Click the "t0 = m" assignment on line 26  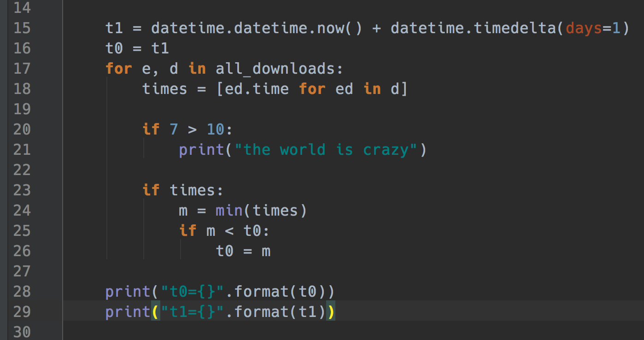coord(243,251)
